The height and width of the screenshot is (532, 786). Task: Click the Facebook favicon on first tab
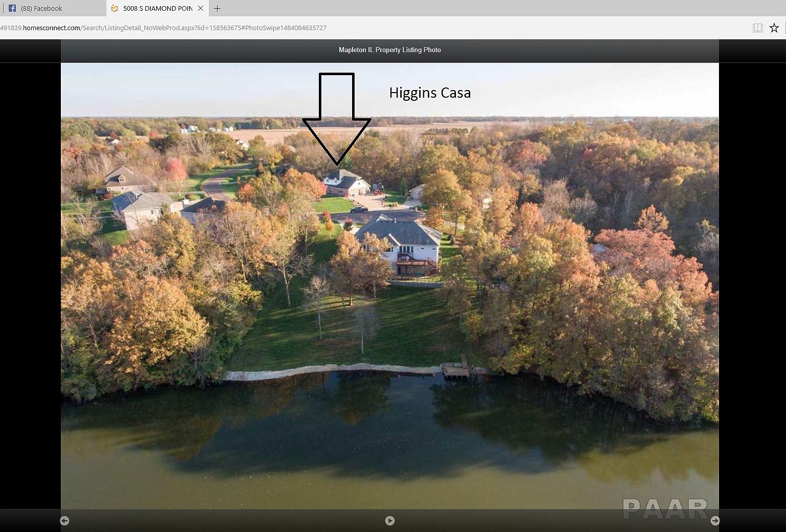tap(12, 8)
